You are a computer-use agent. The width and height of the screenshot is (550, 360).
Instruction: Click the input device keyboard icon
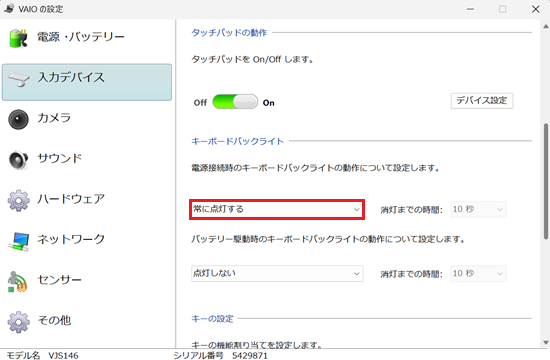tap(18, 80)
